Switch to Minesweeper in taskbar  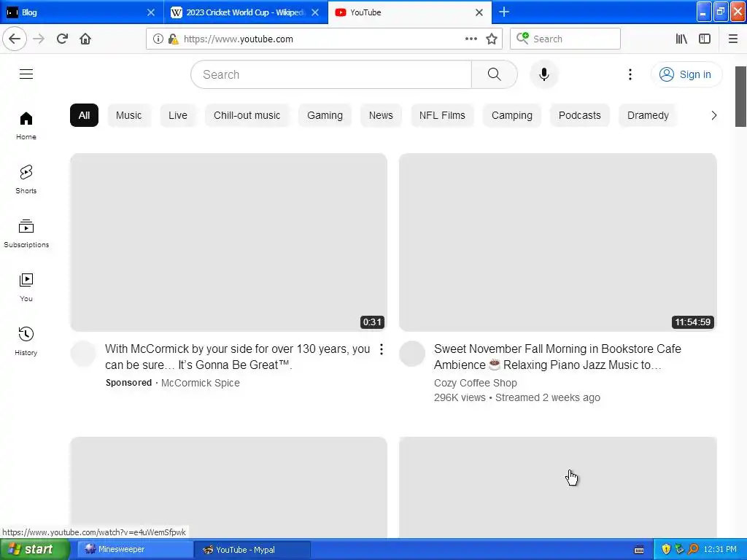tap(135, 550)
